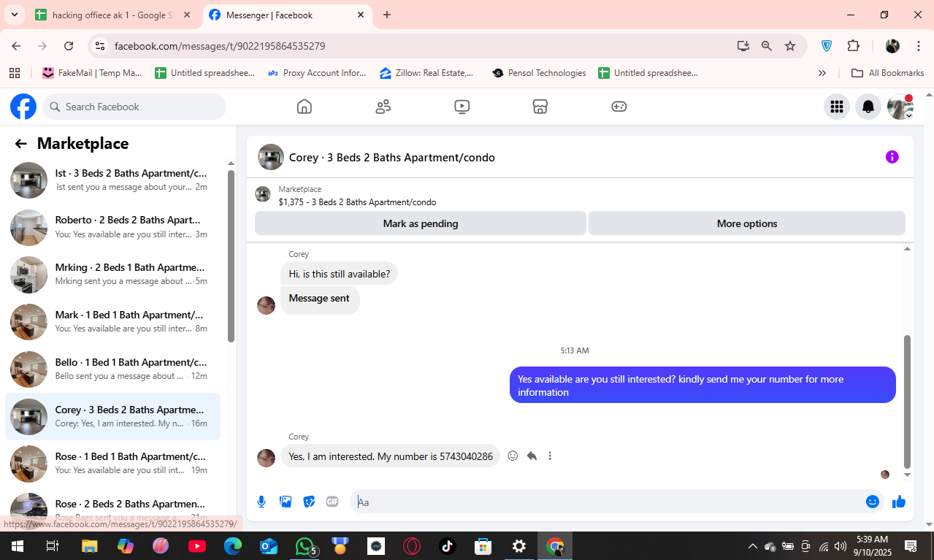Open the GIF picker
The width and height of the screenshot is (934, 560).
332,502
